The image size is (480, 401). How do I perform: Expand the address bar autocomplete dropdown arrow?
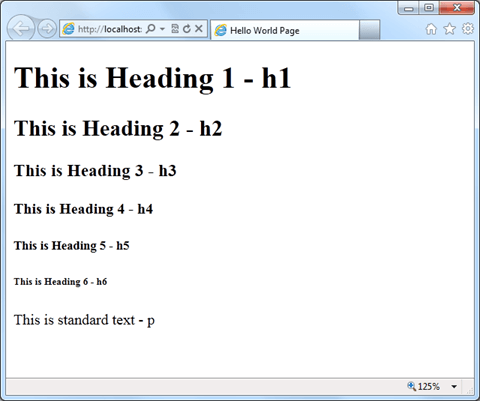coord(162,29)
